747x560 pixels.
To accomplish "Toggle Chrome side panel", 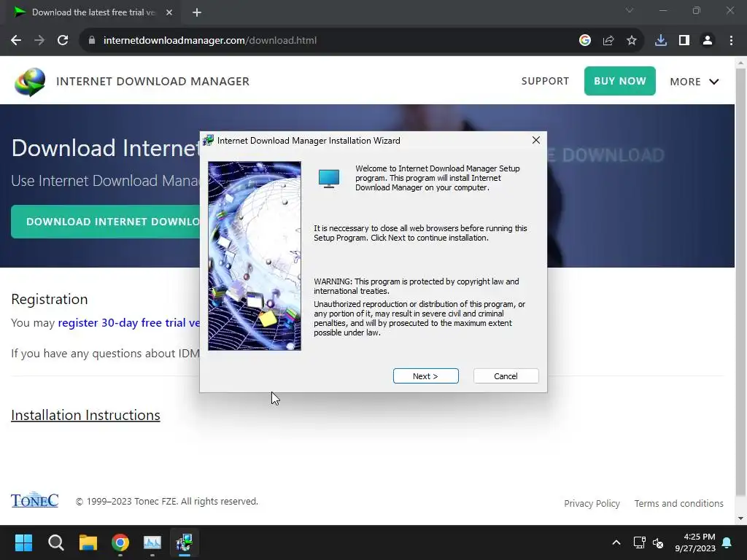I will pos(684,40).
